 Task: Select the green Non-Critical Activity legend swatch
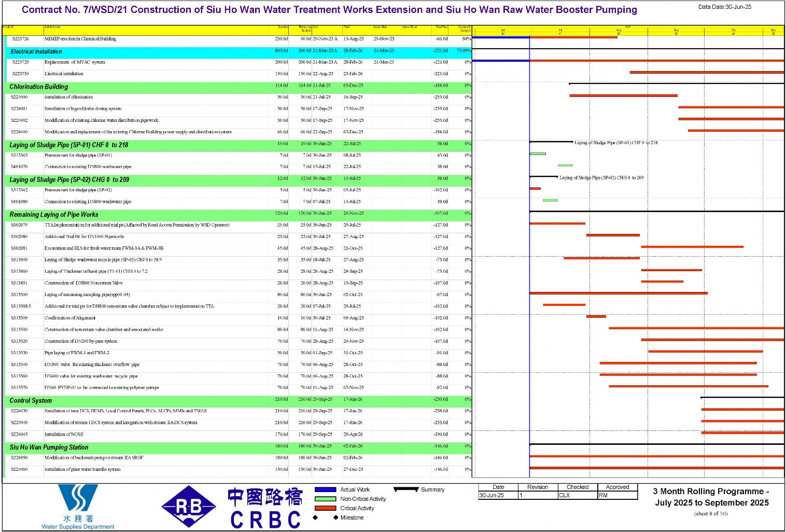pos(325,499)
